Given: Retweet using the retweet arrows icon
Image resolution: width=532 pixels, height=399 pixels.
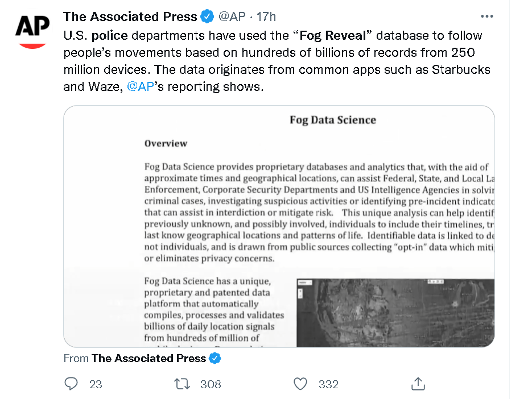Looking at the screenshot, I should [x=182, y=384].
